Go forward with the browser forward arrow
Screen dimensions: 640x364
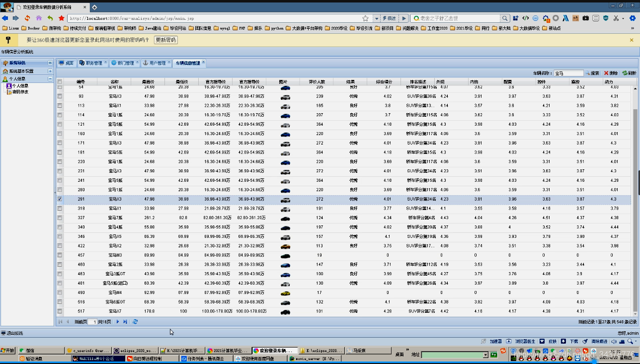(x=16, y=18)
